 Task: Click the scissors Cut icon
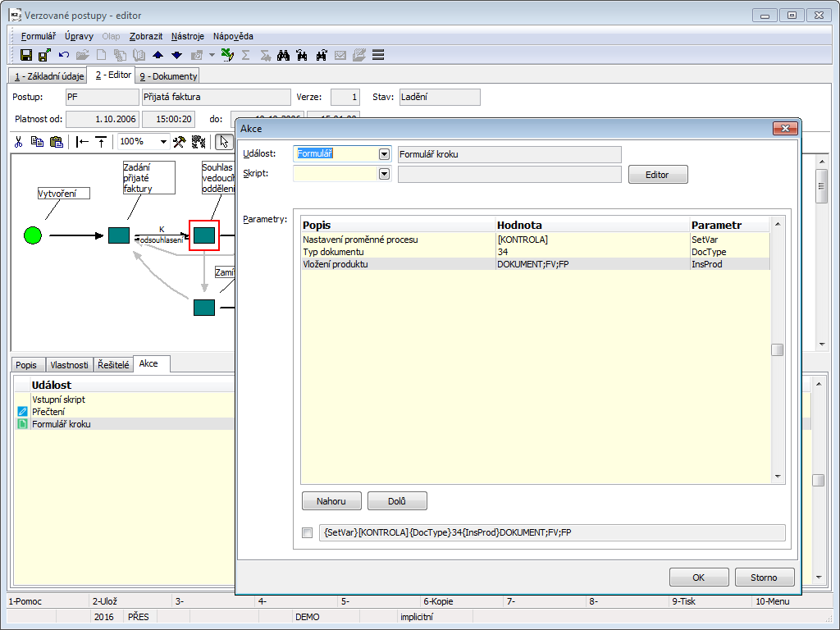click(x=19, y=141)
